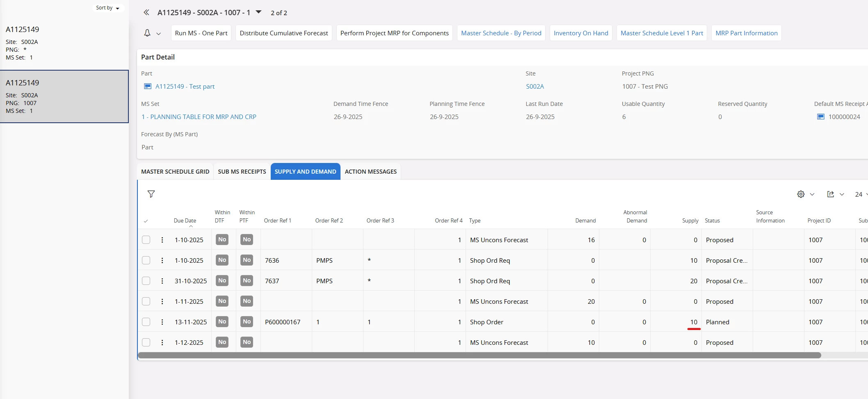Open the table filter funnel icon

pyautogui.click(x=151, y=194)
